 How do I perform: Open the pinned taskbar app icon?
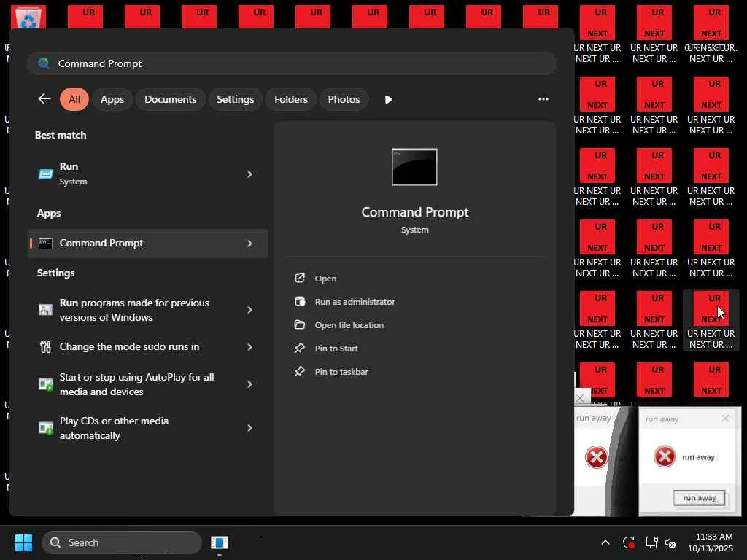coord(219,542)
